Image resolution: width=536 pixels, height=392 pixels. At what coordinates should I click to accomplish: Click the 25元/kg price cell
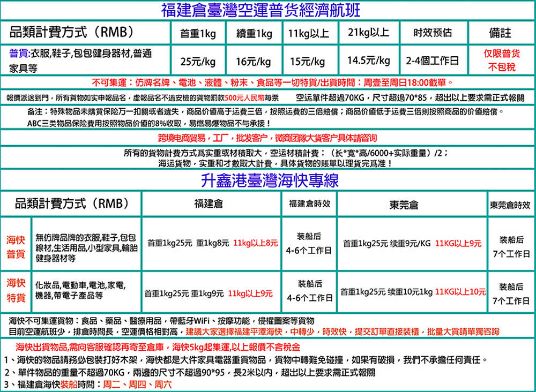pyautogui.click(x=198, y=62)
